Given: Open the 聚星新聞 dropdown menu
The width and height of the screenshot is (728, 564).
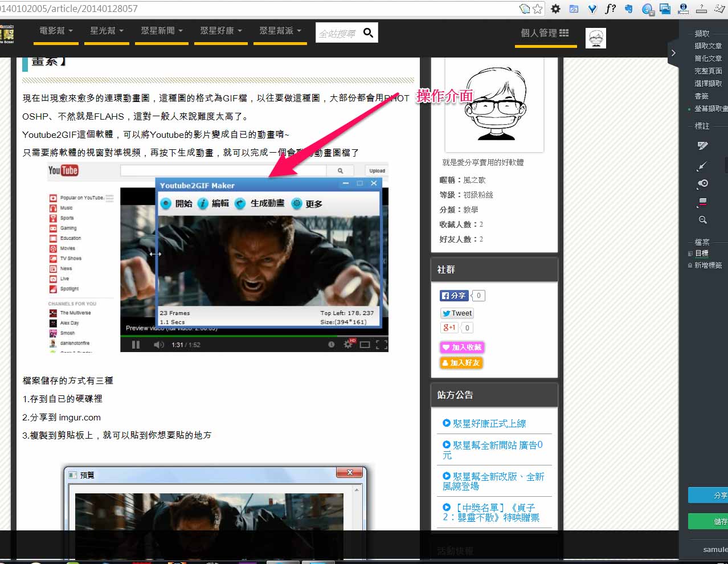Looking at the screenshot, I should (162, 31).
